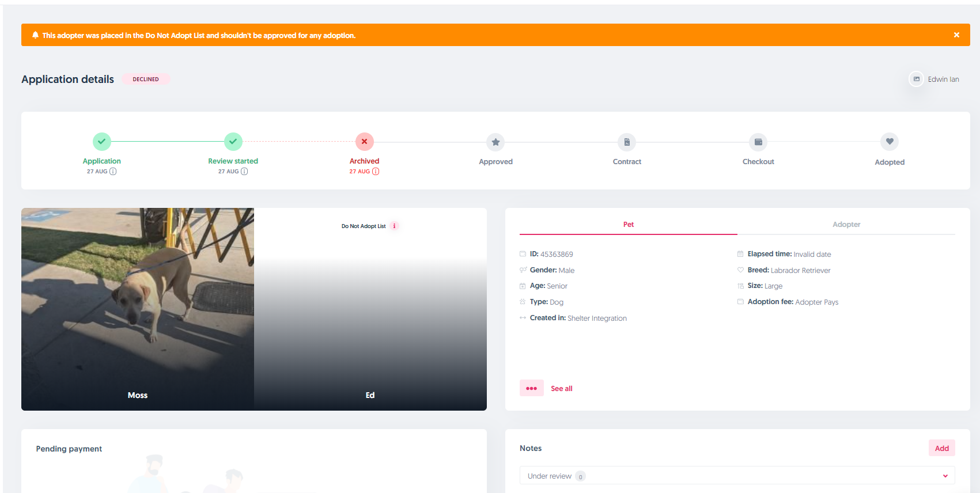Dismiss the orange Do Not Adopt warning banner

(956, 35)
